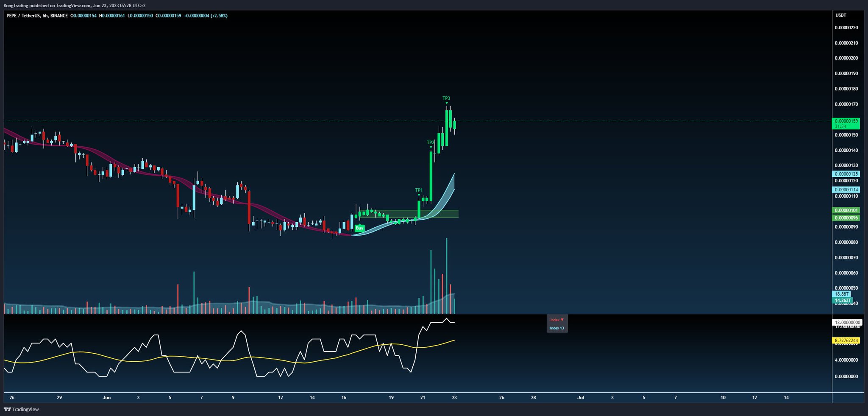
Task: Select the TP1 marker on the chart
Action: (419, 190)
